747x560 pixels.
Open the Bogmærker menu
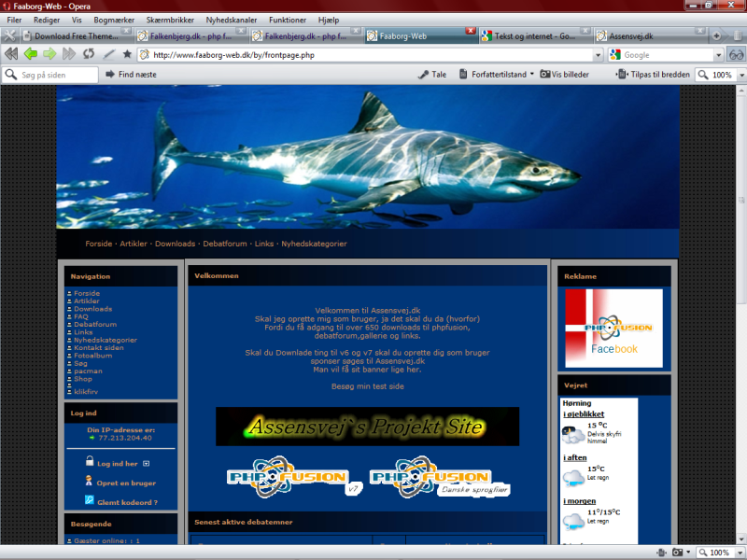click(114, 20)
